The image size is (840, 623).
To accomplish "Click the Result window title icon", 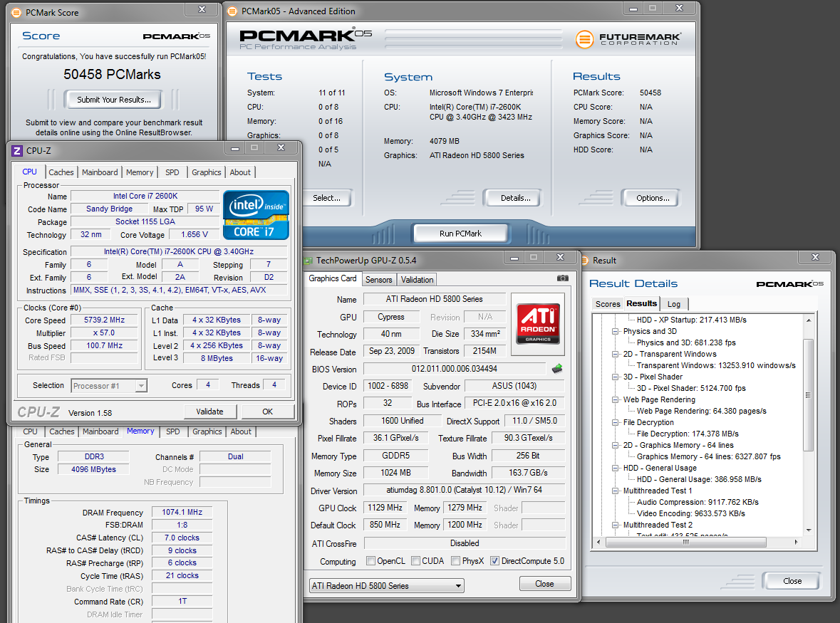I will (585, 261).
